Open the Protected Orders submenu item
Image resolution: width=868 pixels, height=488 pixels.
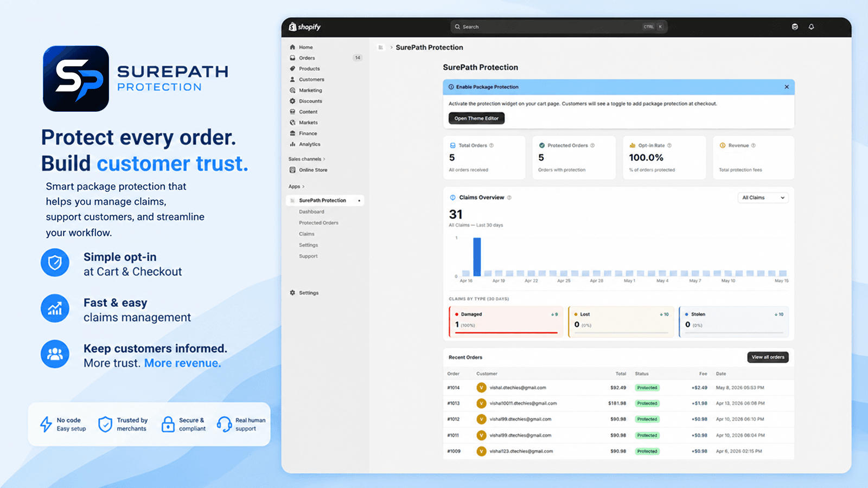(318, 223)
